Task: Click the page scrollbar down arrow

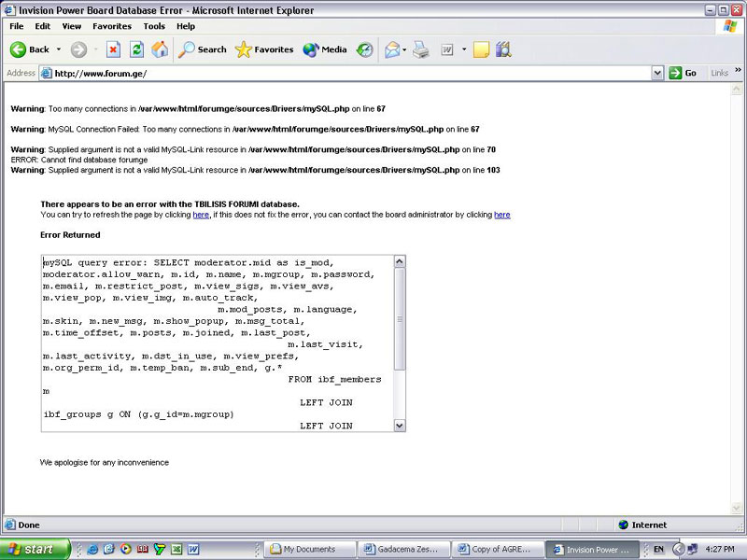Action: pyautogui.click(x=737, y=509)
